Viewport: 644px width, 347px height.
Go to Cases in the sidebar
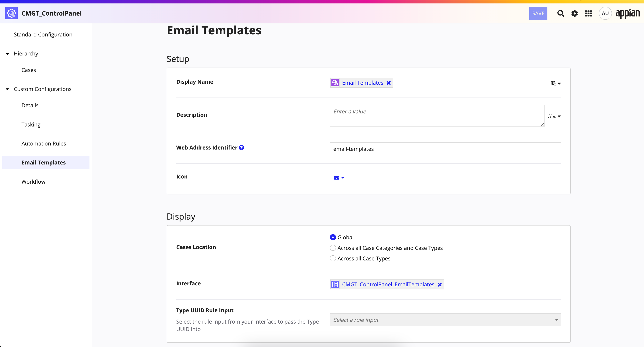click(x=29, y=70)
